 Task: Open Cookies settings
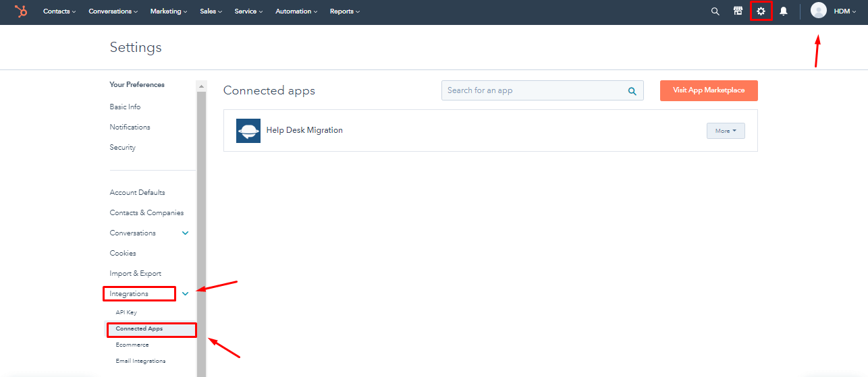click(123, 254)
